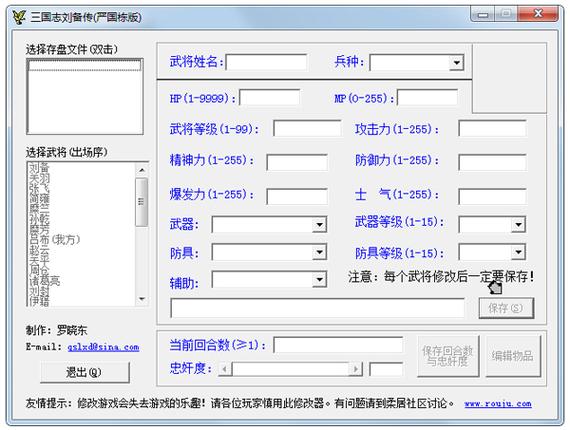Click the 友情提示 text at the bottom

tap(240, 403)
